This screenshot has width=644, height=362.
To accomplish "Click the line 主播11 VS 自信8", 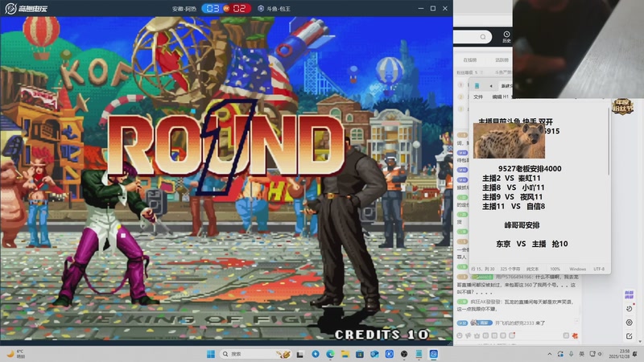I will pos(514,207).
